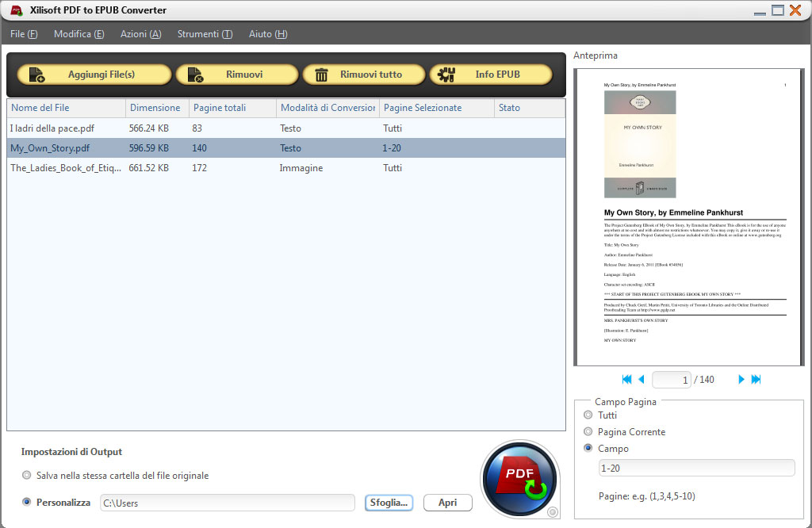The image size is (812, 528).
Task: Click the page number field in preview
Action: pyautogui.click(x=672, y=379)
